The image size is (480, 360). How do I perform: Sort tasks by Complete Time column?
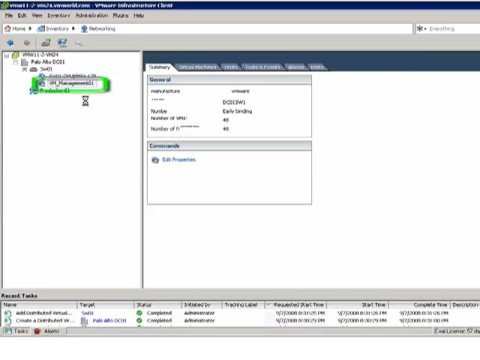coord(420,305)
